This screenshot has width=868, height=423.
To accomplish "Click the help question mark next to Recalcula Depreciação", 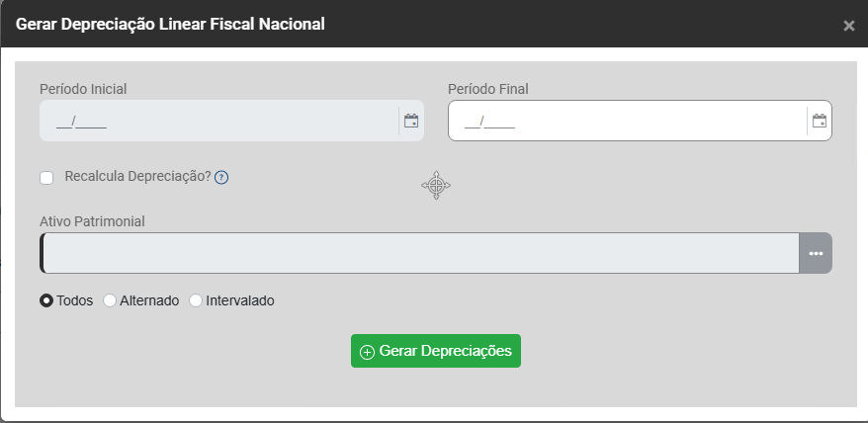I will tap(221, 178).
